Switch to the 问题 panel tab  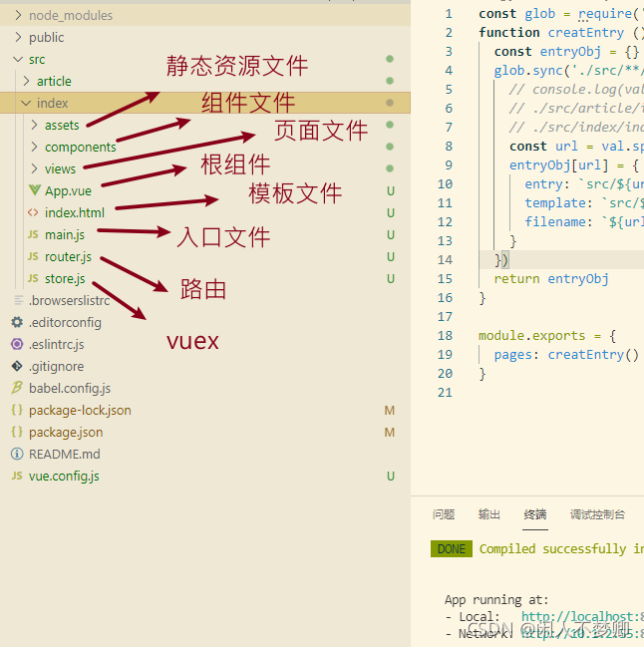point(444,514)
